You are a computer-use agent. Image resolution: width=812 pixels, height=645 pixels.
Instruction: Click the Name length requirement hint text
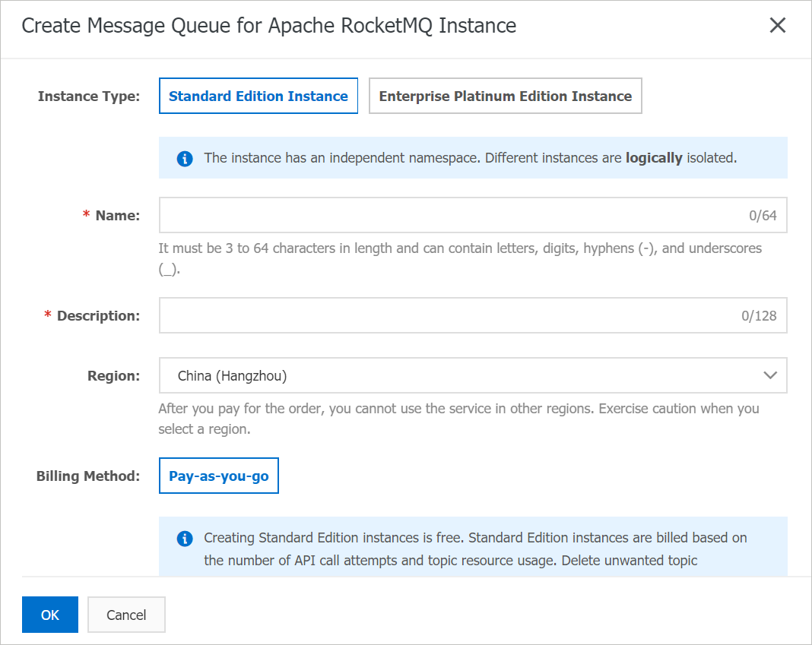pos(460,258)
